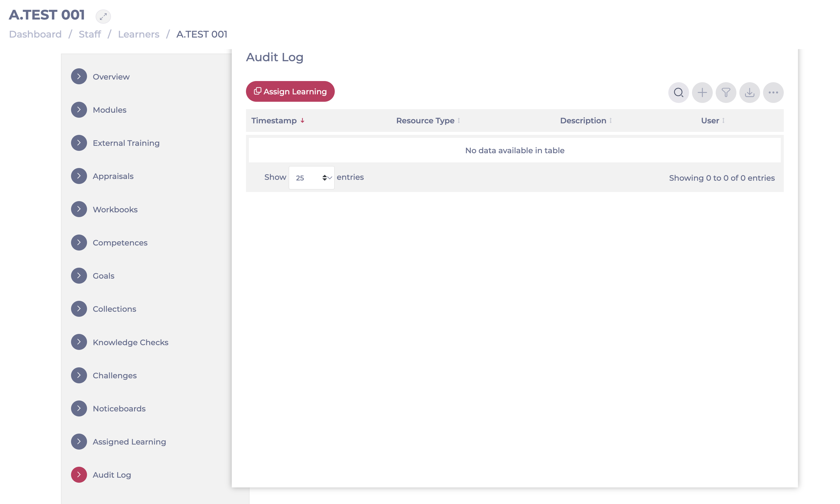The width and height of the screenshot is (840, 504).
Task: Click the download export icon
Action: (x=750, y=92)
